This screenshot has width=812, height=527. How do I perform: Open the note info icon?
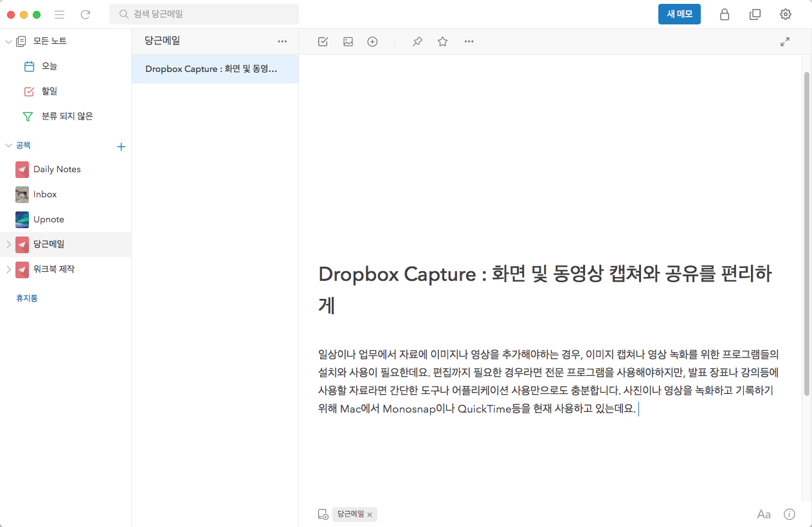click(789, 514)
